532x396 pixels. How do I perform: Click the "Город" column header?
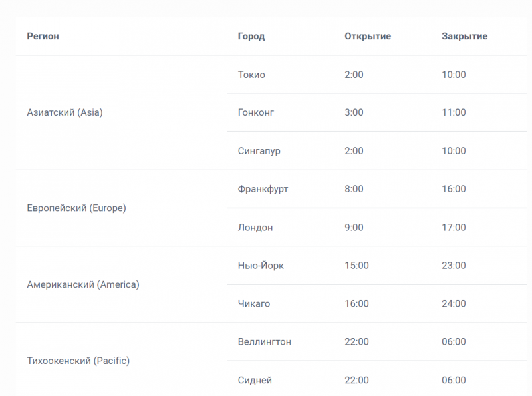[251, 36]
